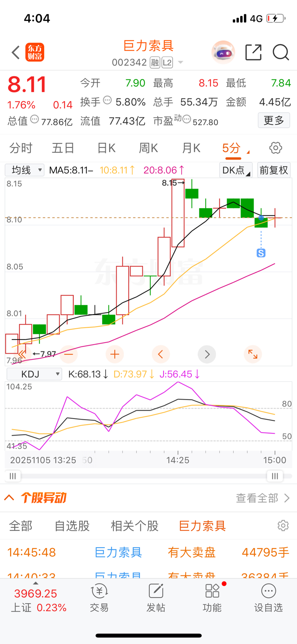The width and height of the screenshot is (297, 644).
Task: Tap 4G signal indicator
Action: (256, 19)
